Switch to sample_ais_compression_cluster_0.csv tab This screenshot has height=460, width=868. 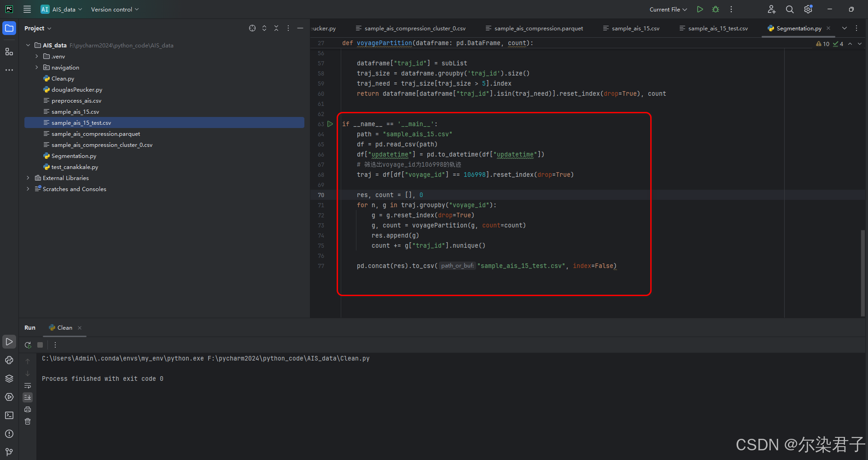tap(411, 28)
